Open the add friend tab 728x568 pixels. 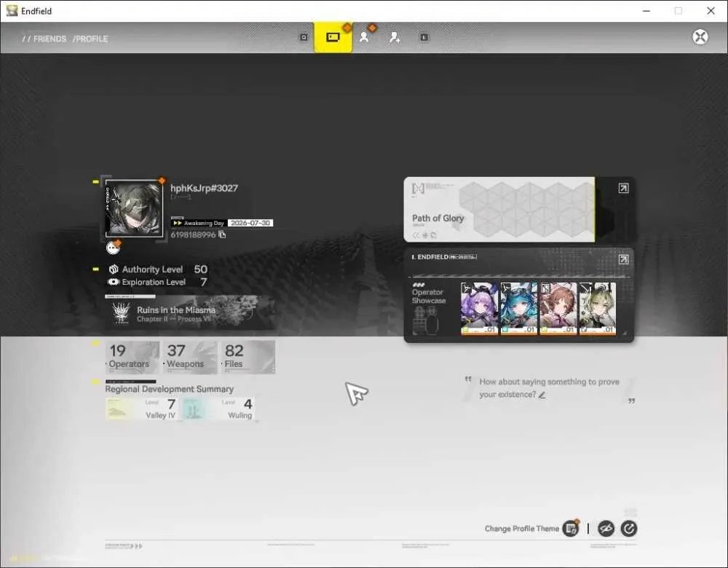(x=395, y=37)
